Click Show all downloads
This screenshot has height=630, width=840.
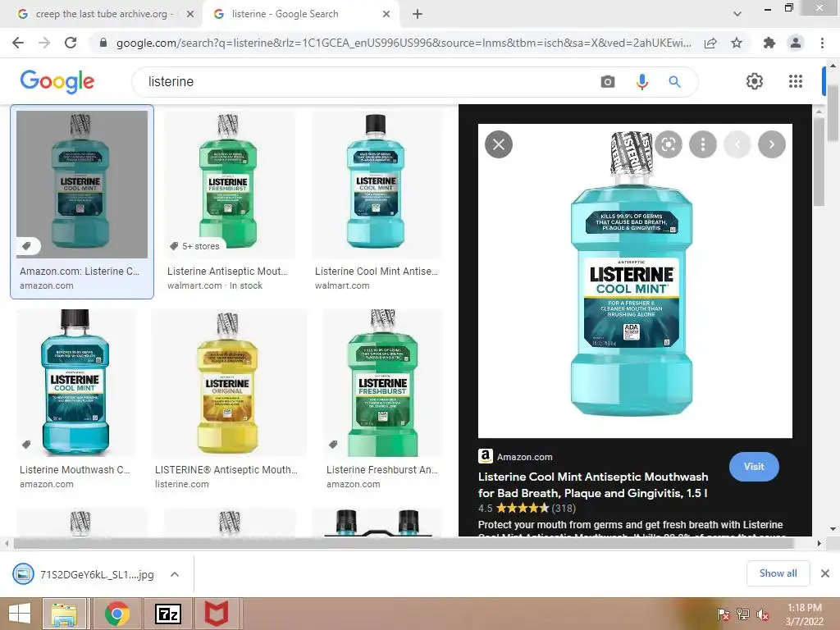point(778,573)
